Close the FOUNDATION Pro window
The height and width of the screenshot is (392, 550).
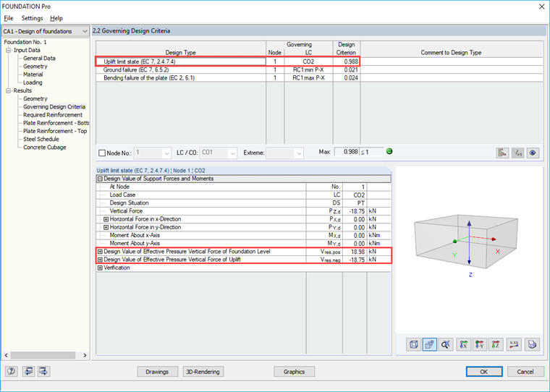[541, 7]
